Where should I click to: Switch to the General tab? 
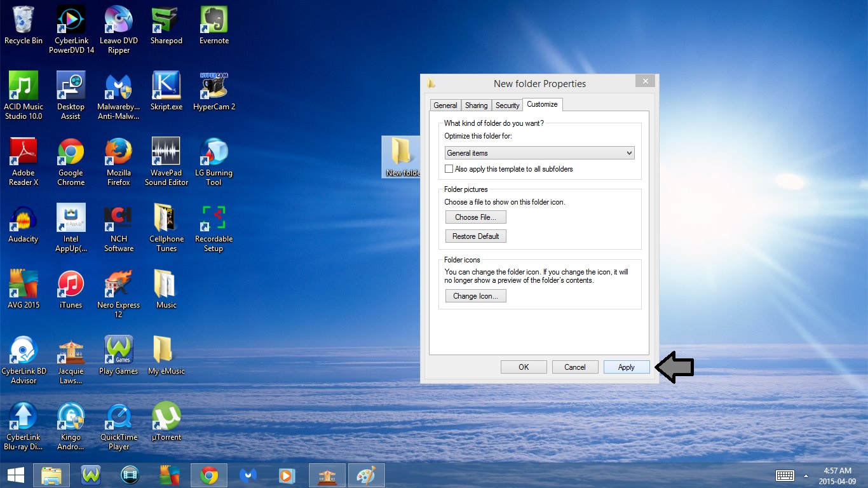(x=445, y=105)
